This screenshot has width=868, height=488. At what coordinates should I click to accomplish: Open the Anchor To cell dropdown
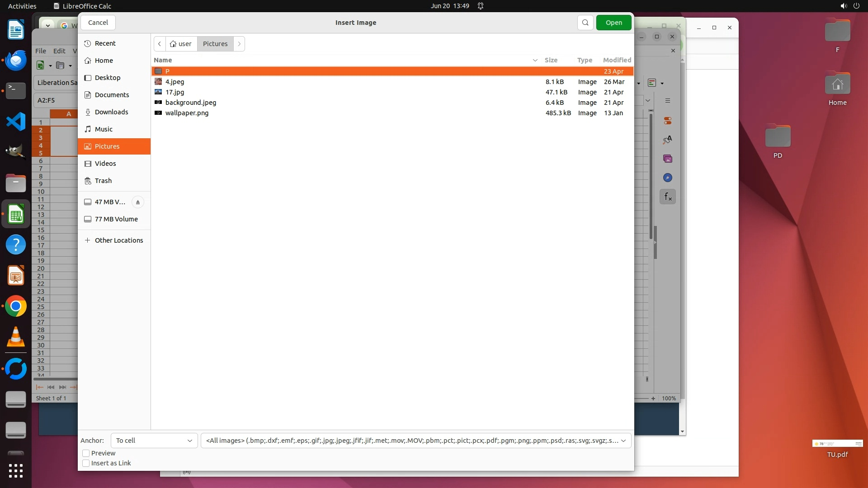[x=154, y=441]
